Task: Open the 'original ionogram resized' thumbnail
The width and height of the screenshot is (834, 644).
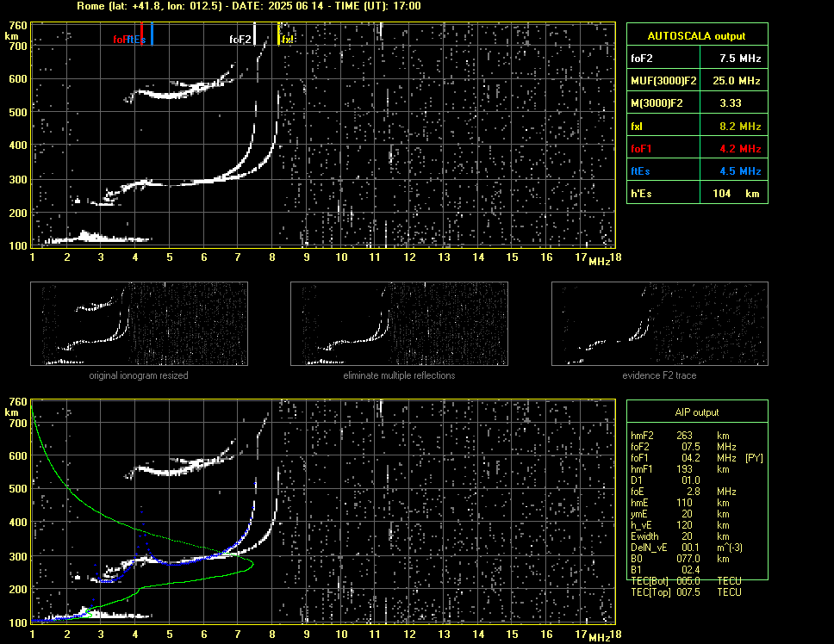Action: [x=139, y=324]
